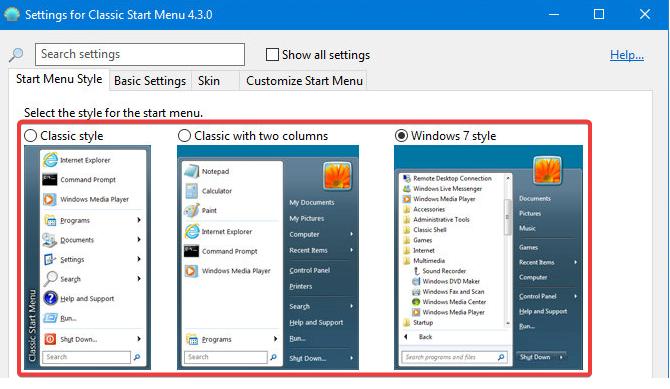Select the Classic style radio button

click(30, 136)
